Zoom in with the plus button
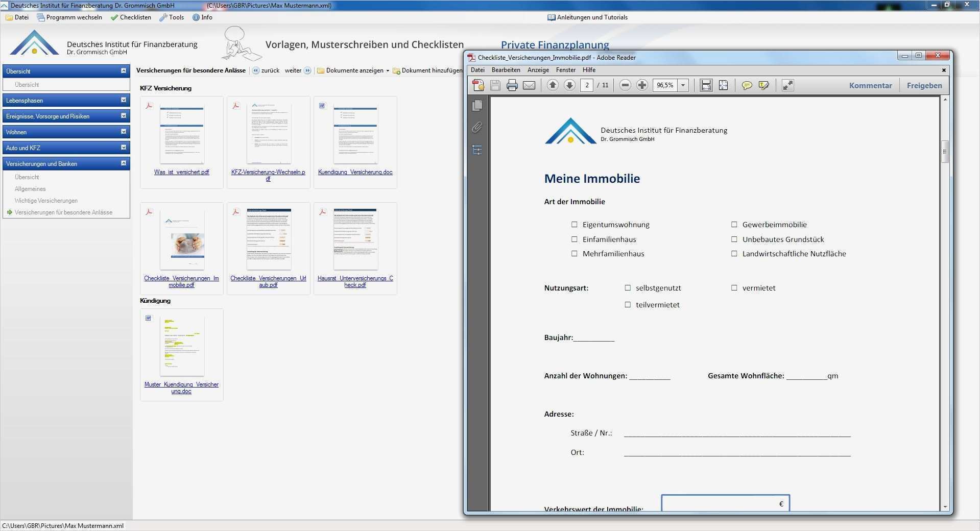Viewport: 980px width, 531px height. (x=642, y=85)
